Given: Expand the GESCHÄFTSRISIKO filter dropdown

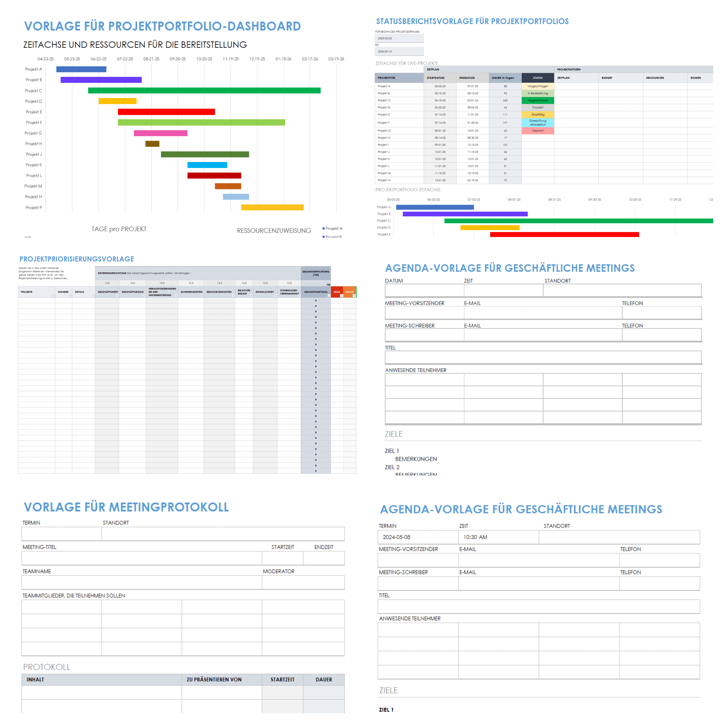Looking at the screenshot, I should click(144, 296).
